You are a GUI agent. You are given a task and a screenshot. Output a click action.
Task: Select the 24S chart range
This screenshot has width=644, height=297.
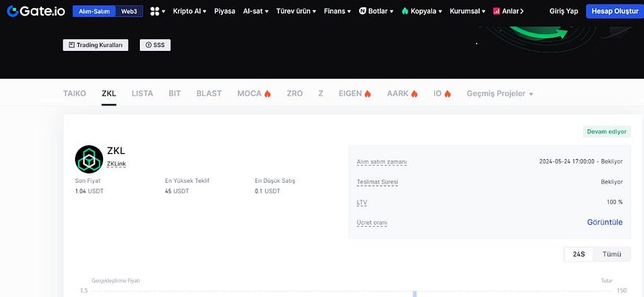pos(578,254)
